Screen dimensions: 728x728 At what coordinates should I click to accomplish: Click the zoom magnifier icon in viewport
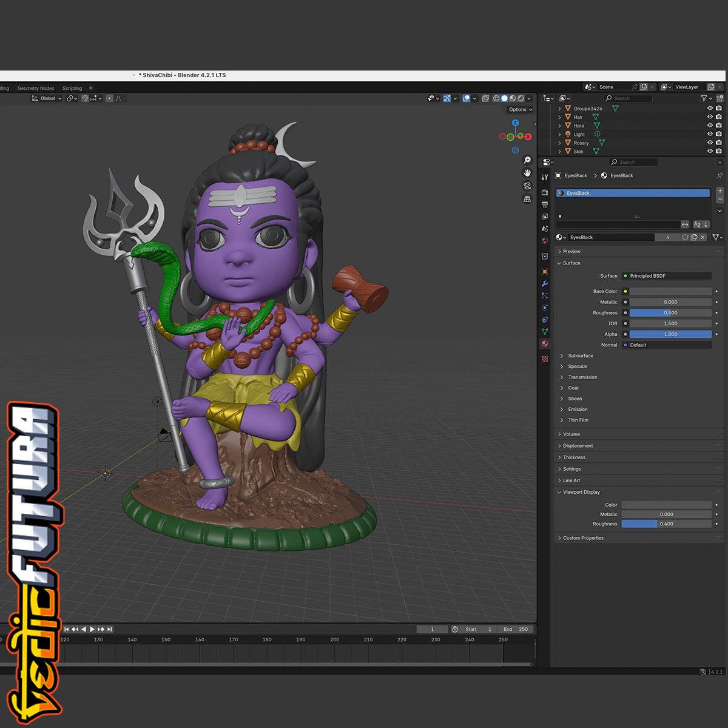pyautogui.click(x=527, y=160)
